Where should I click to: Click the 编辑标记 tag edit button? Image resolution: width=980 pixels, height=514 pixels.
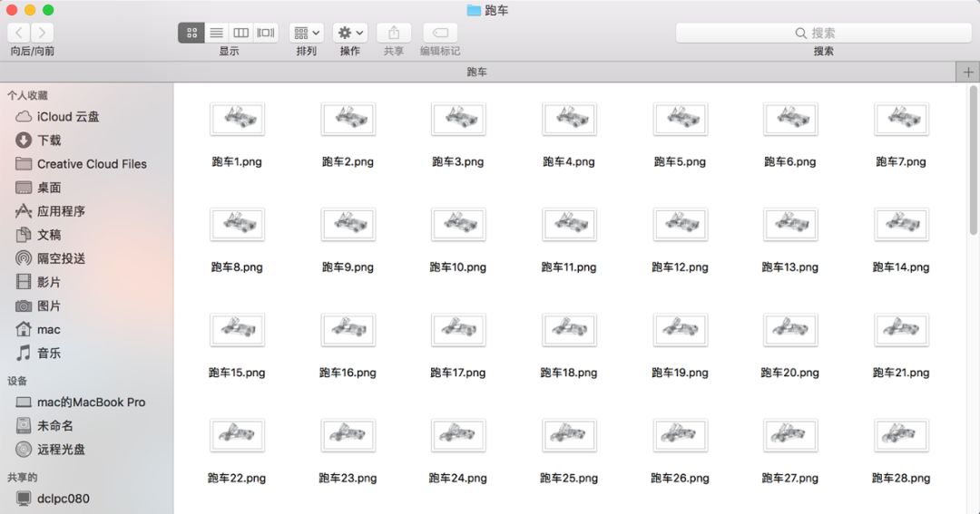(x=440, y=33)
